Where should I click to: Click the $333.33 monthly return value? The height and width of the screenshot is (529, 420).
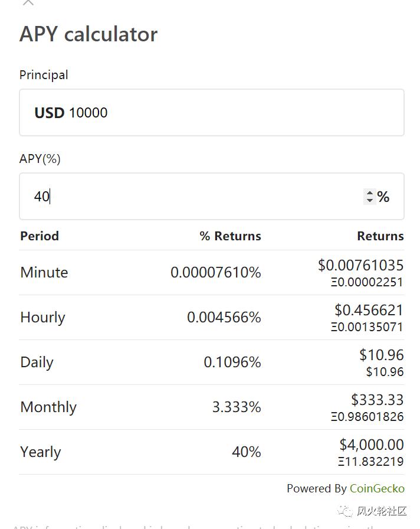coord(378,399)
